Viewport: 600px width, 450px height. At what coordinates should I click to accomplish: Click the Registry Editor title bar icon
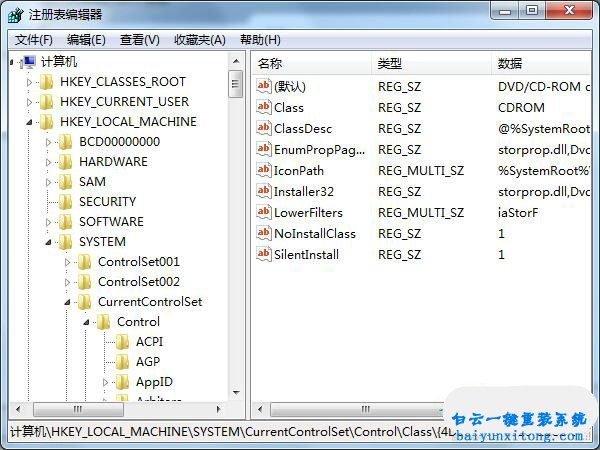16,15
